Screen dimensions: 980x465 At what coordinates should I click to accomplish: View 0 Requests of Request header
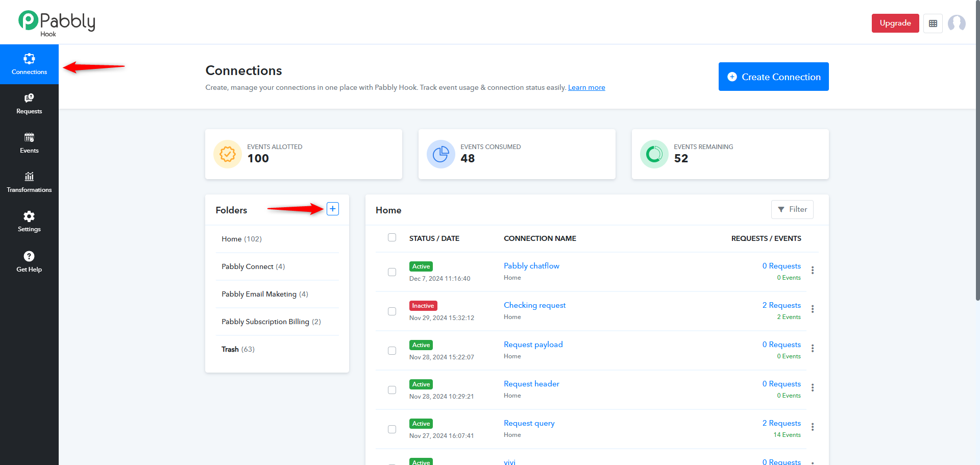[x=781, y=384]
